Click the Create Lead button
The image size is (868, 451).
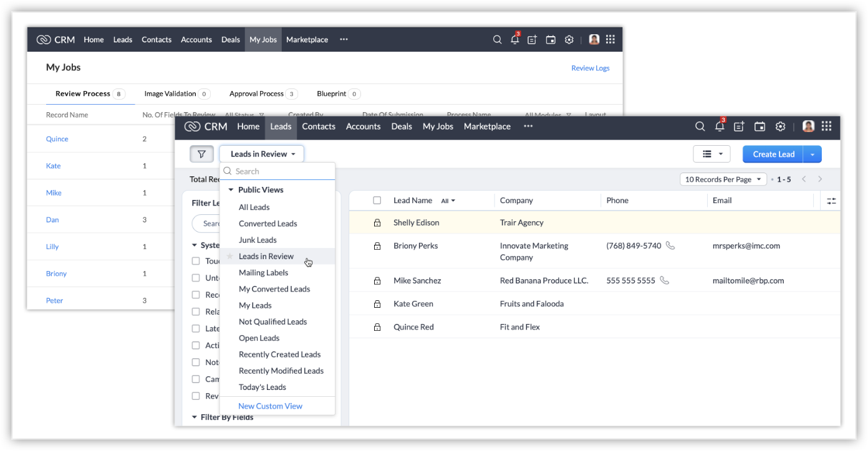[x=773, y=154]
